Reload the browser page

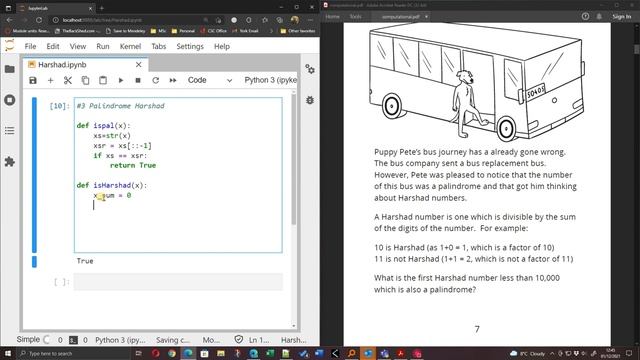pos(39,20)
